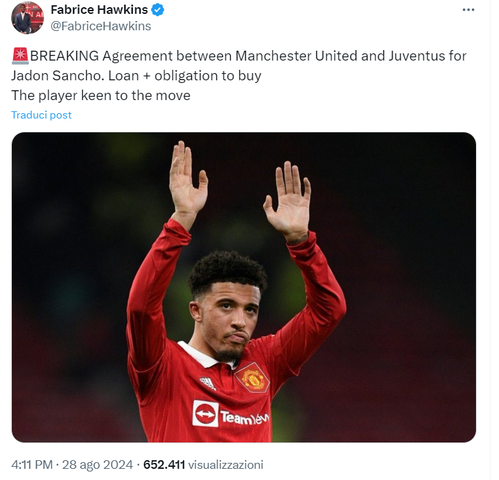
Task: Click the adidas logo on the jersey
Action: click(208, 383)
